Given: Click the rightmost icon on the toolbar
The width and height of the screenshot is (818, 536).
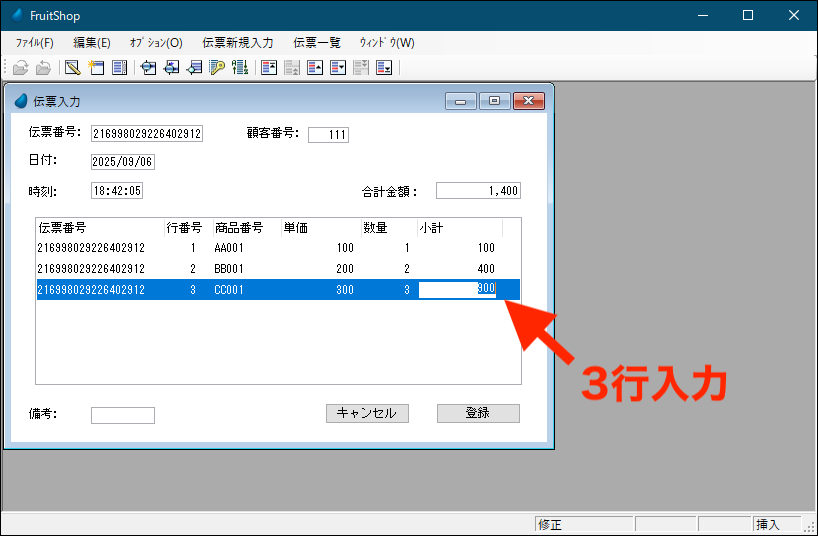Looking at the screenshot, I should [x=384, y=68].
